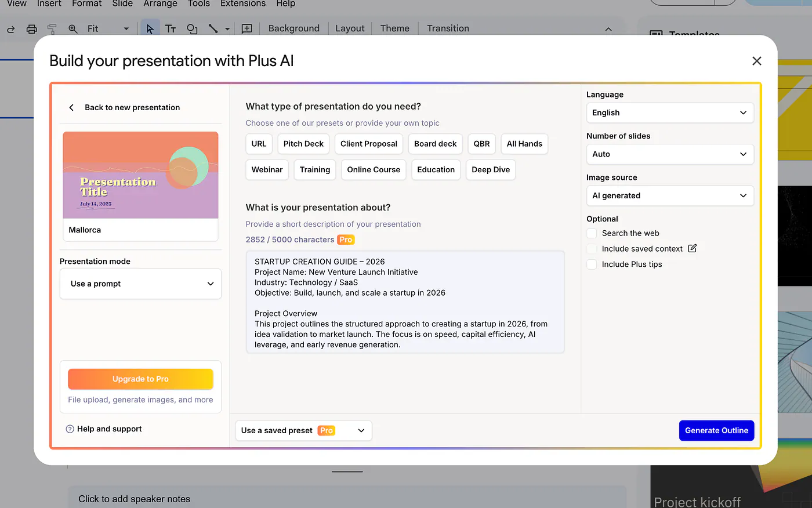The image size is (812, 508).
Task: Click the Redo icon in toolbar
Action: tap(10, 29)
